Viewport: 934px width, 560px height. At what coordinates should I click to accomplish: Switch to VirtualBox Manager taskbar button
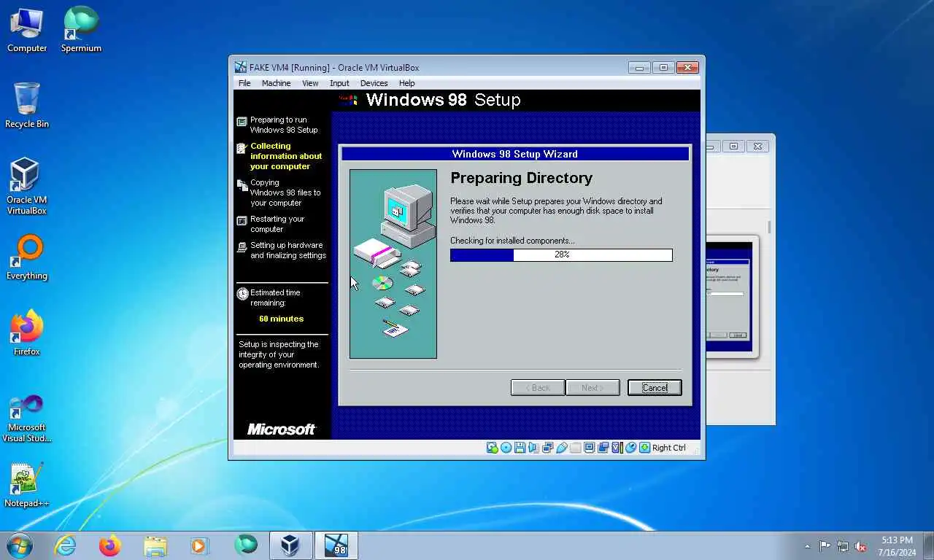pyautogui.click(x=290, y=545)
